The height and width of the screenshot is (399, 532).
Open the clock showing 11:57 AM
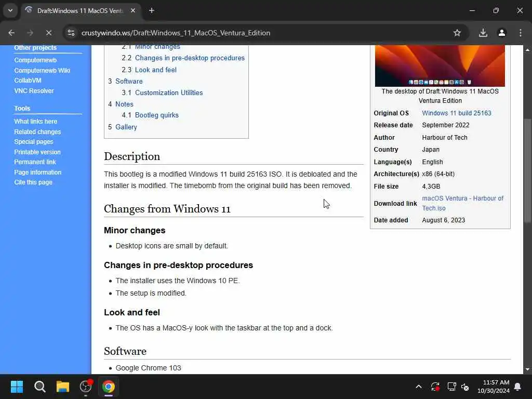tap(494, 387)
